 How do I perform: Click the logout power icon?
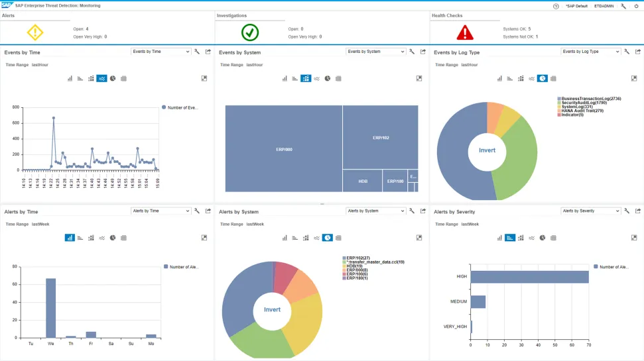[636, 6]
